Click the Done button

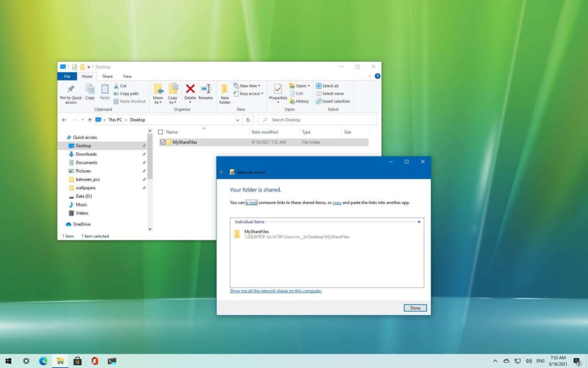tap(415, 308)
